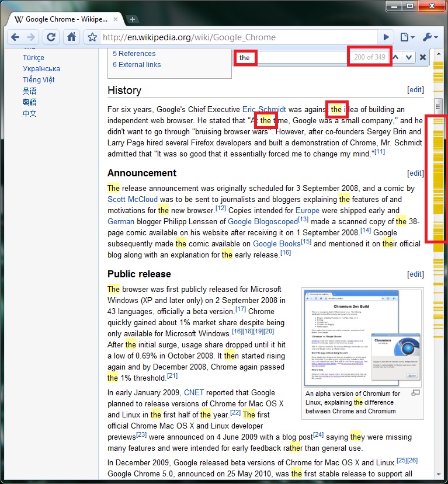Viewport: 448px width, 484px height.
Task: Grab the vertical scrollbar thumb
Action: 438,106
